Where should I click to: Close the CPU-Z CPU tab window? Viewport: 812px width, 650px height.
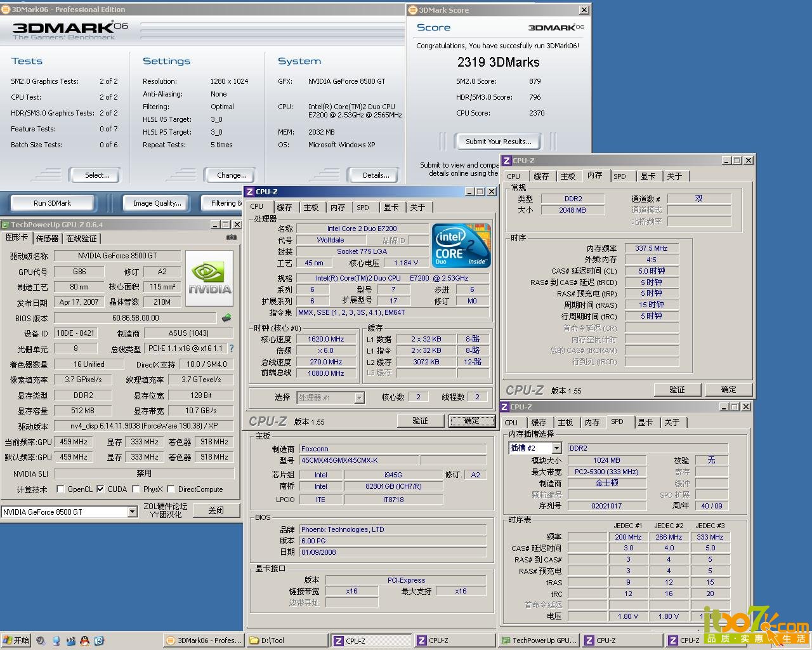click(x=490, y=192)
